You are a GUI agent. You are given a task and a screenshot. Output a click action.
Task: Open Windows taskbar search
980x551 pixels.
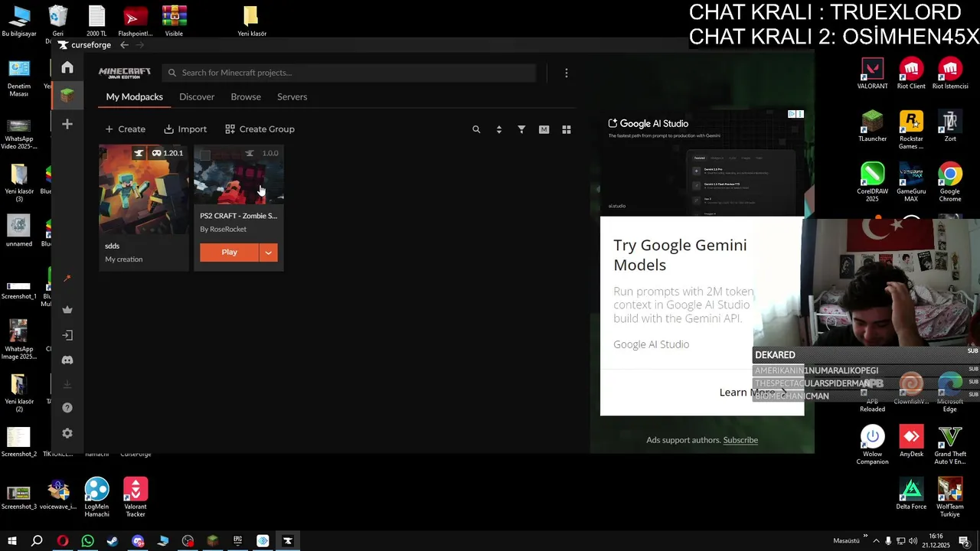click(x=37, y=541)
